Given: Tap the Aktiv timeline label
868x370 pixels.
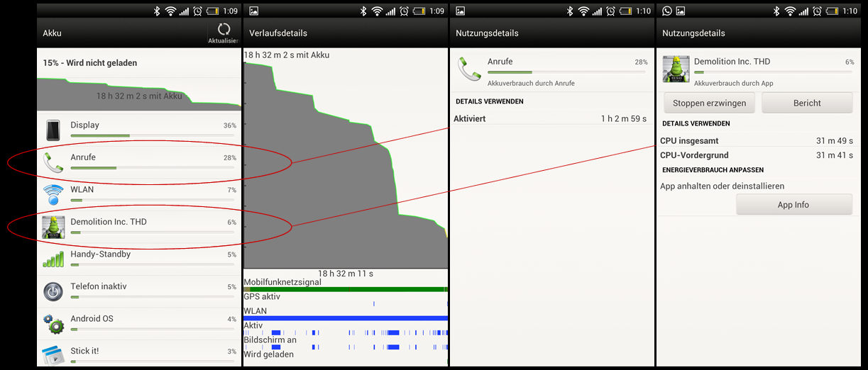Looking at the screenshot, I should click(x=253, y=325).
